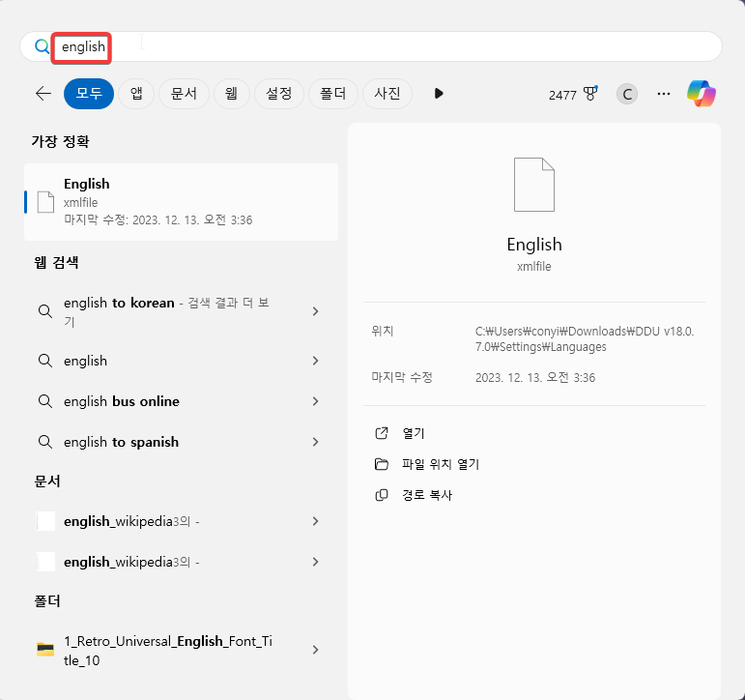This screenshot has width=745, height=700.
Task: Expand the 'english' web suggestion chevron
Action: 315,361
